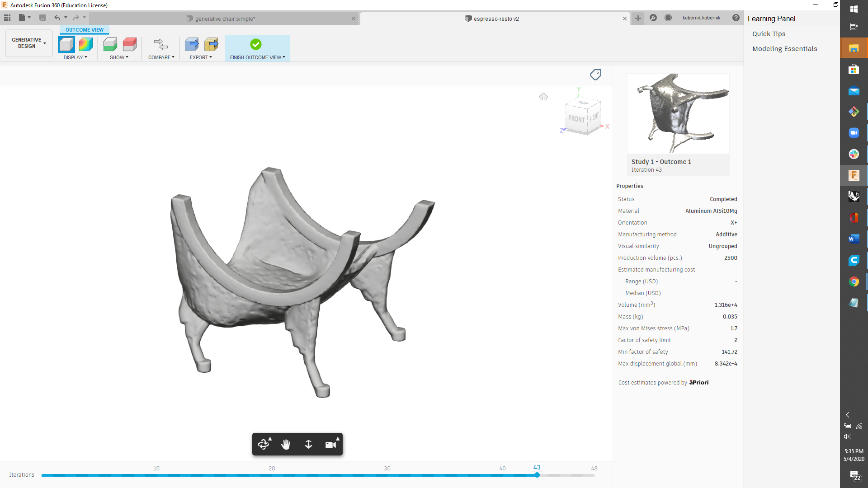
Task: Open the Help question mark icon
Action: click(736, 18)
